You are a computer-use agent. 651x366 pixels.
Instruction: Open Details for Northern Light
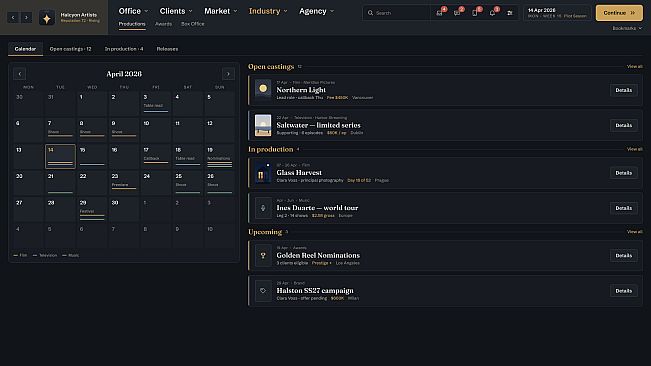click(624, 90)
